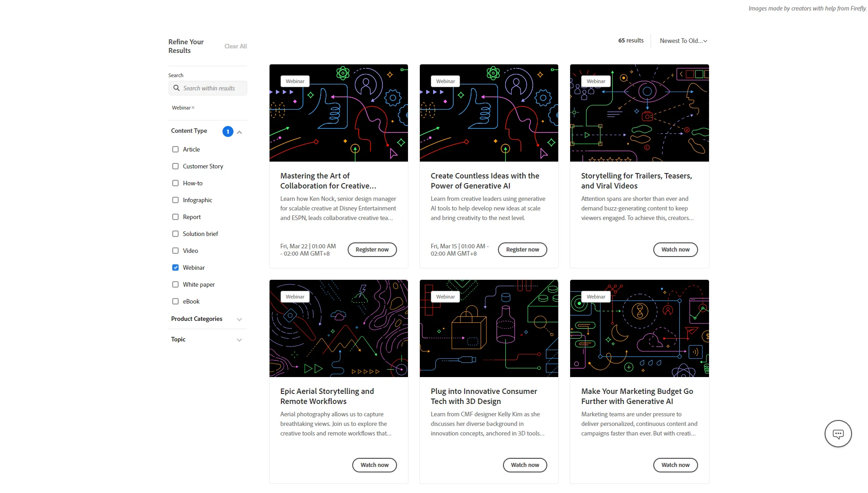Watch the Storytelling for Trailers webinar
Image resolution: width=868 pixels, height=493 pixels.
pyautogui.click(x=675, y=249)
